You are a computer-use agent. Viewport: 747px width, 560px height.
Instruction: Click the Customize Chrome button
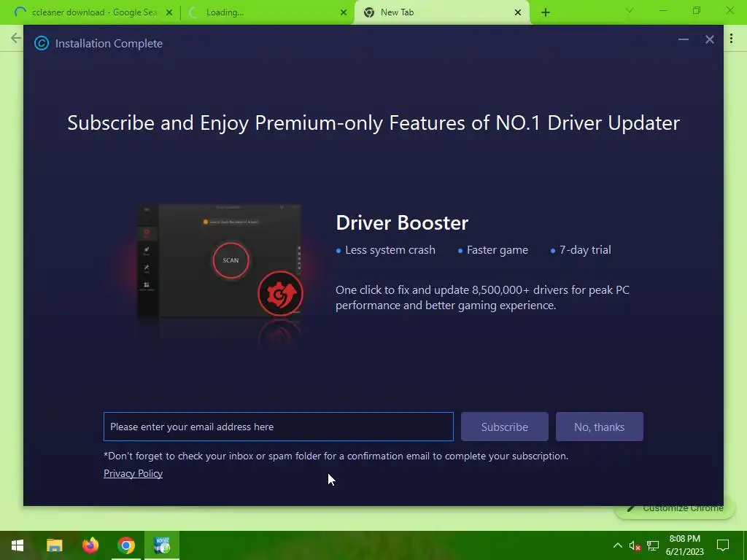pyautogui.click(x=675, y=508)
